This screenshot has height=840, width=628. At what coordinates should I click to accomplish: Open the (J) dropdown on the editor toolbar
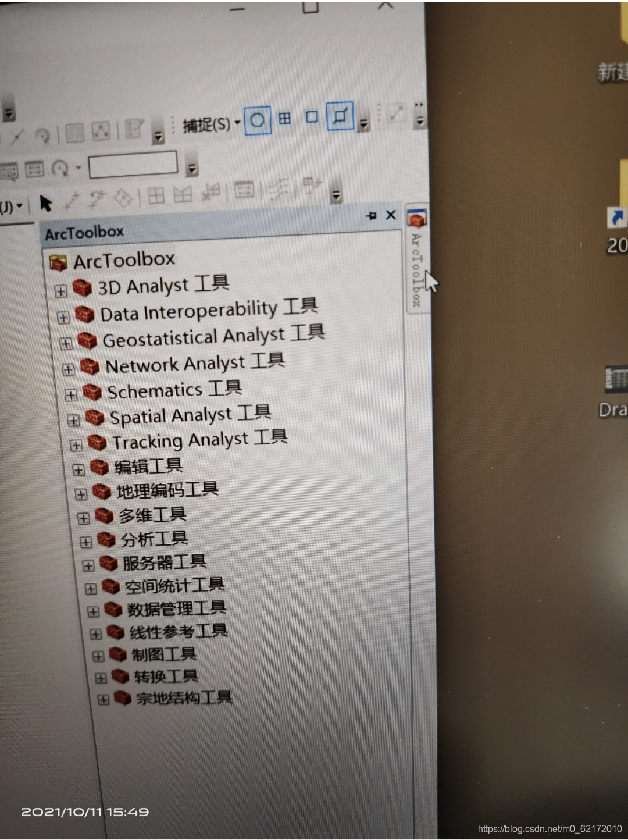coord(12,206)
